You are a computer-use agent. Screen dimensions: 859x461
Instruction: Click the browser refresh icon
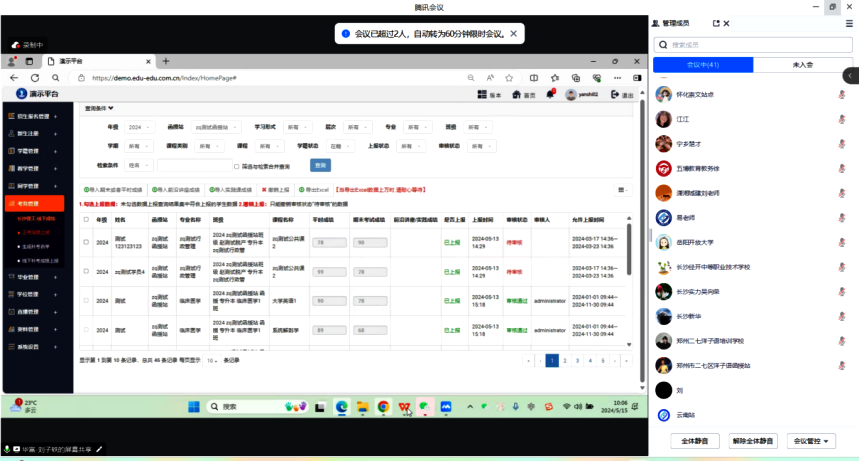point(34,77)
